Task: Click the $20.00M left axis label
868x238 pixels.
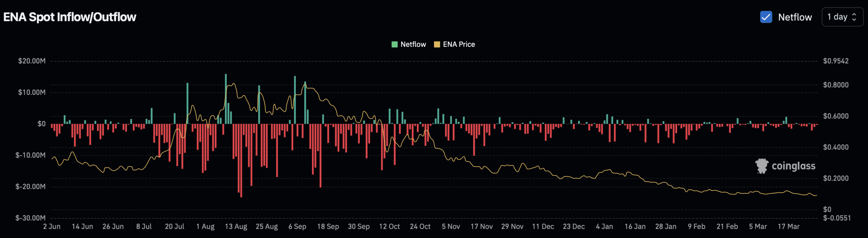Action: tap(32, 61)
